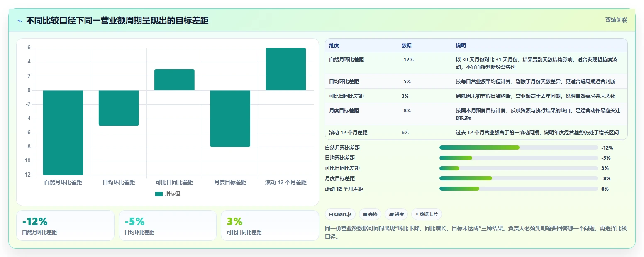Click 日均环比差距 progress bar
The image size is (644, 257).
tap(519, 158)
